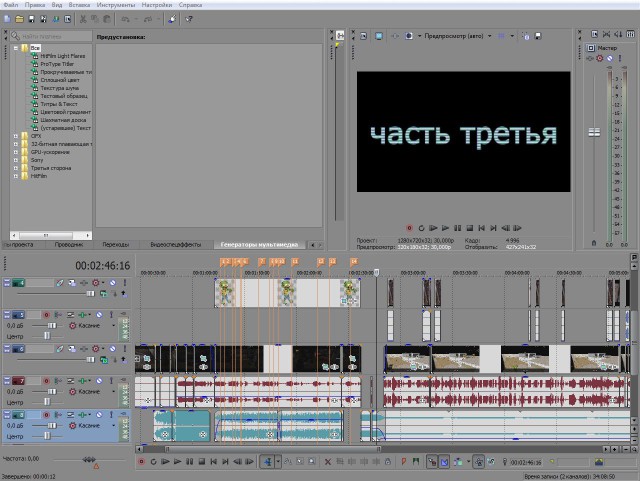Click the Record button on timeline transport bar

tap(141, 462)
